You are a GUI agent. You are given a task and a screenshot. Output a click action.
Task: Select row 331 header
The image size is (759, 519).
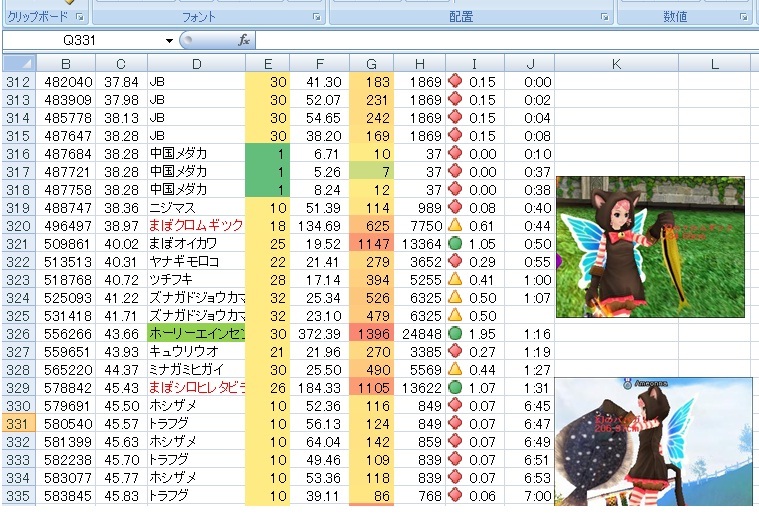(x=18, y=424)
